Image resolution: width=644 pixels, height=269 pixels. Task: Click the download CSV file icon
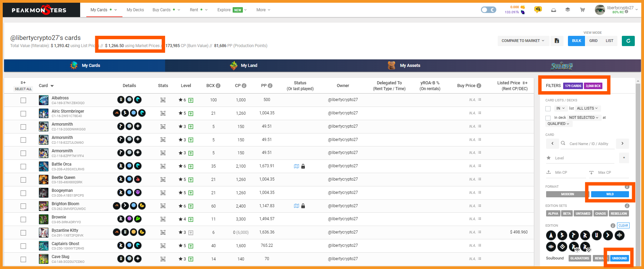557,41
